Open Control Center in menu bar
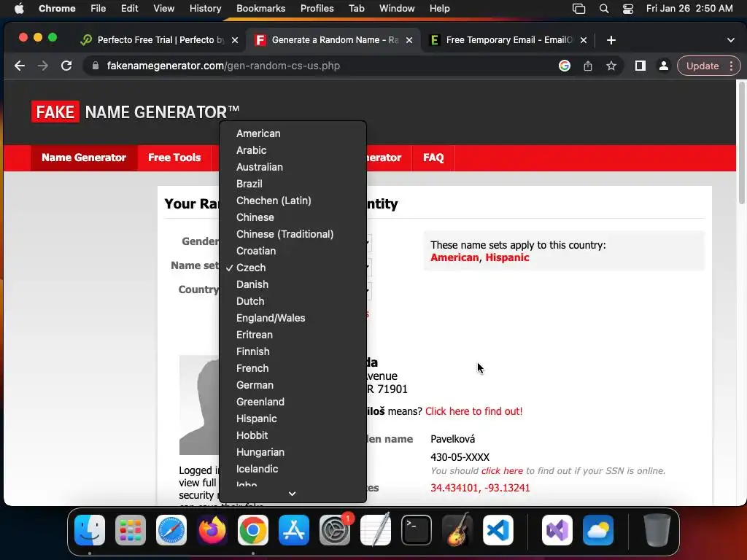Image resolution: width=747 pixels, height=560 pixels. click(628, 9)
